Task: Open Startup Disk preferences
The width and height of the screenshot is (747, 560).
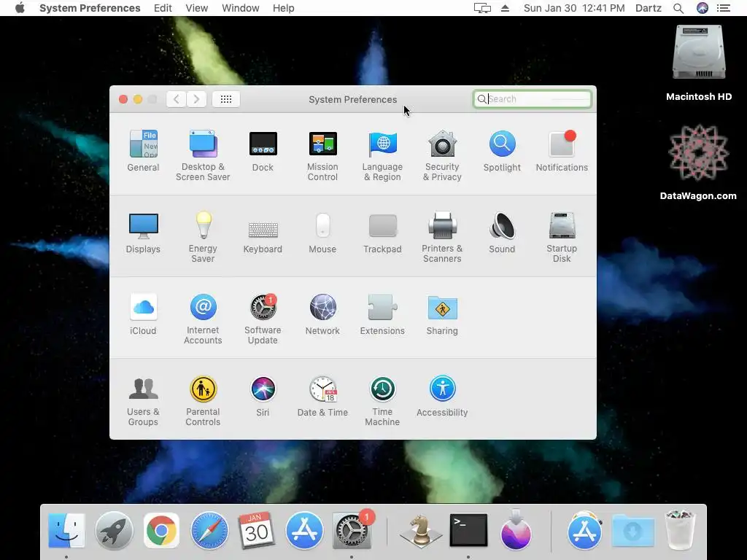Action: tap(562, 237)
